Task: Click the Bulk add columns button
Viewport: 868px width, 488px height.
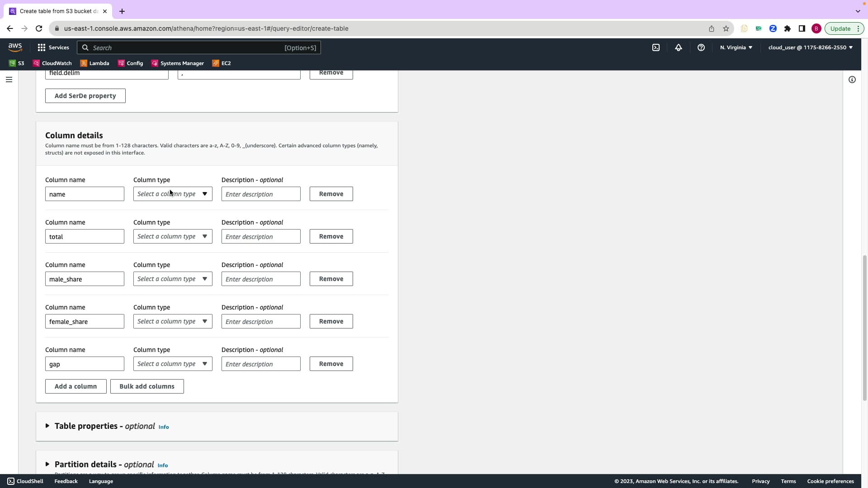Action: (x=147, y=386)
